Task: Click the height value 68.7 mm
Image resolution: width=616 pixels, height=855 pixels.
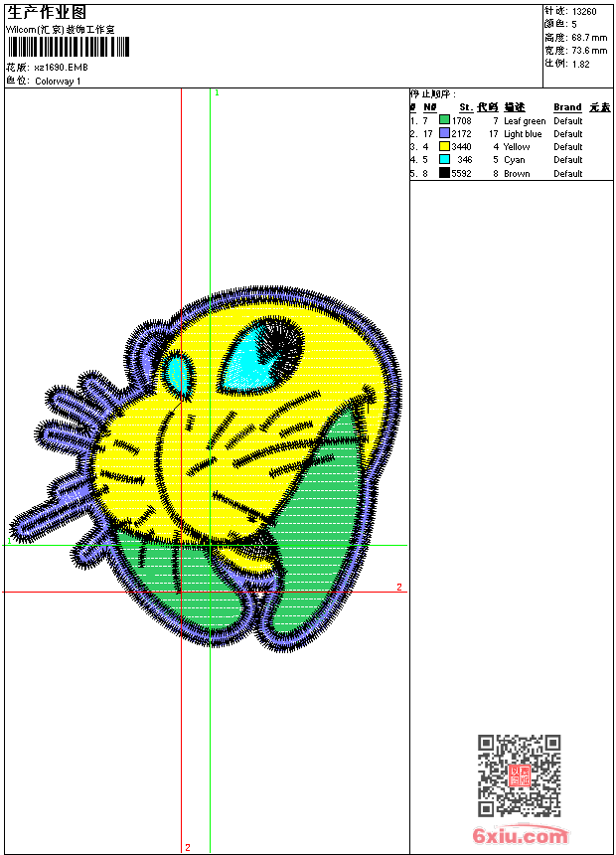Action: [x=589, y=38]
